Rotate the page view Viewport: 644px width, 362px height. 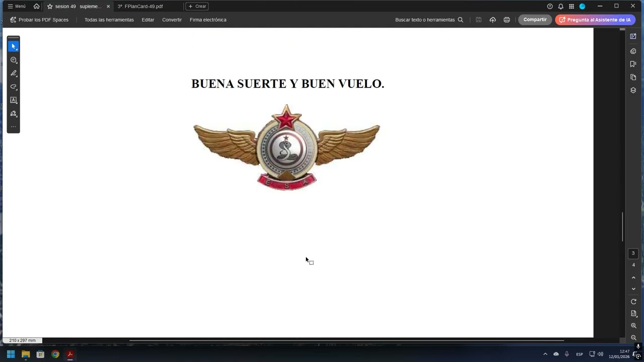(633, 302)
